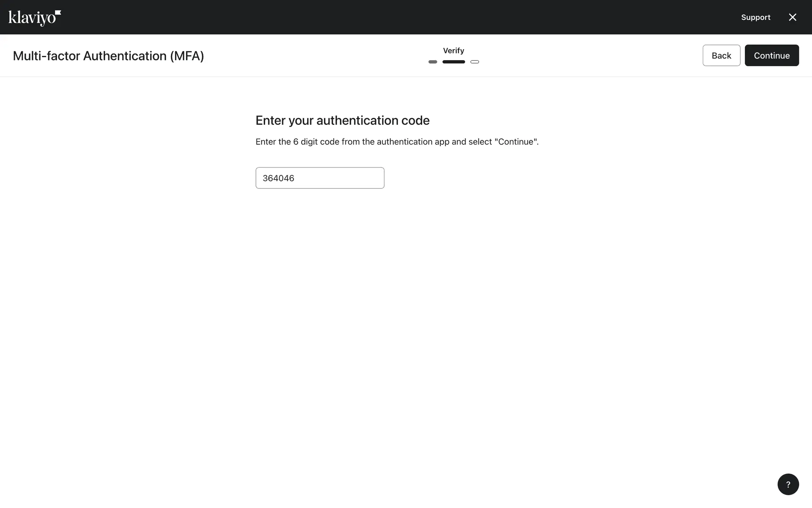Click the Multi-factor Authentication (MFA) page title

pyautogui.click(x=108, y=56)
